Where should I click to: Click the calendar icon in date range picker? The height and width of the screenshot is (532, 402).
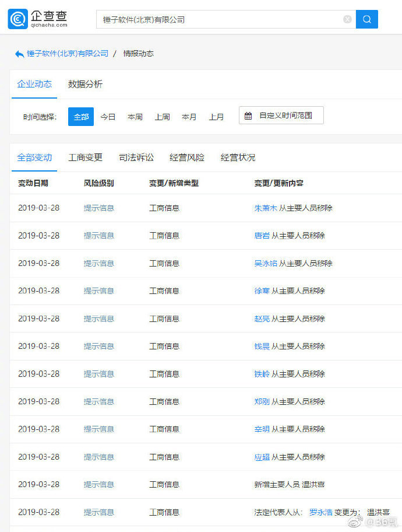click(248, 116)
